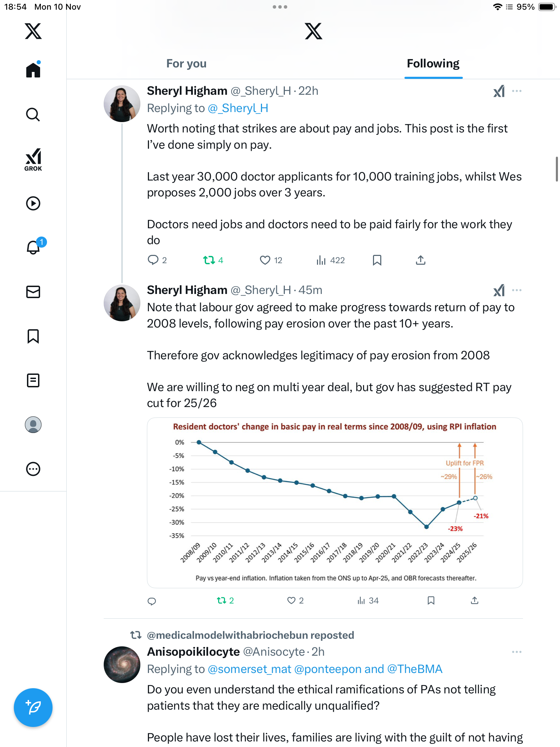
Task: Open the resident doctors pay chart image
Action: coord(335,502)
